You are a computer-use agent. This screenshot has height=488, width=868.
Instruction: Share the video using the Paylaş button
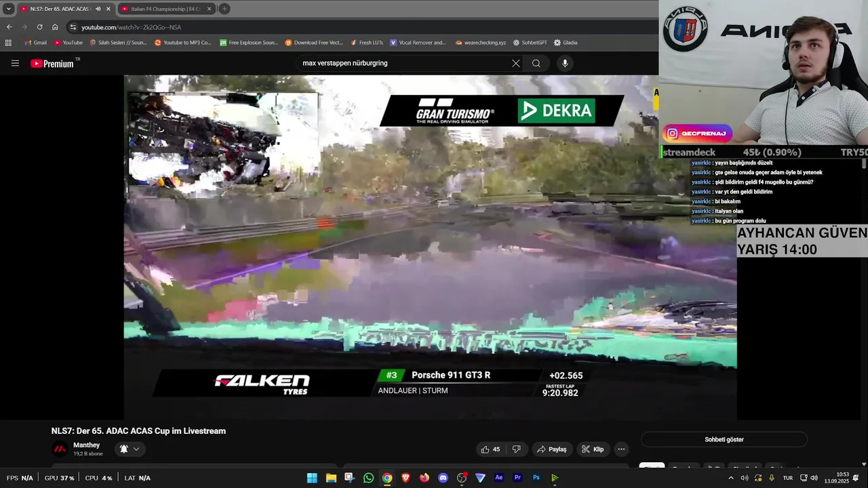click(552, 449)
